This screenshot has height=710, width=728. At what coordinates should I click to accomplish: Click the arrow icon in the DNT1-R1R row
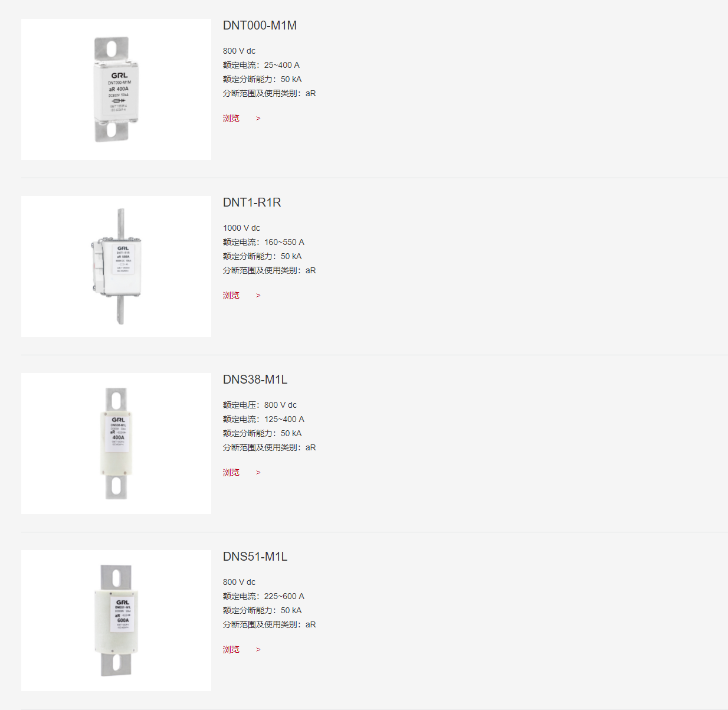click(258, 296)
